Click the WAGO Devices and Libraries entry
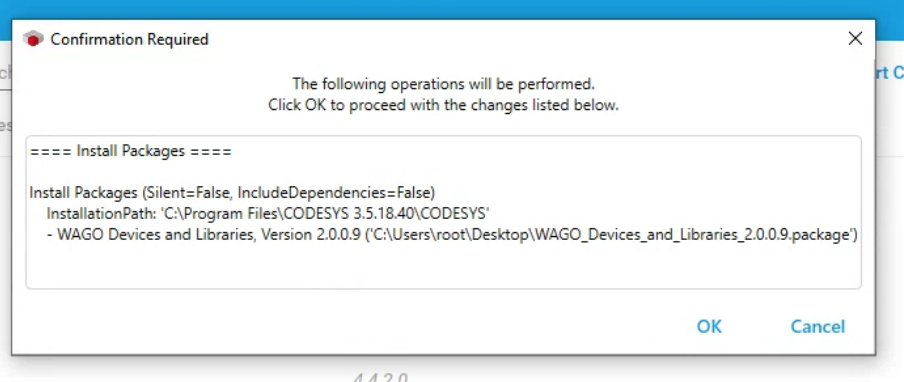904x382 pixels. tap(156, 235)
